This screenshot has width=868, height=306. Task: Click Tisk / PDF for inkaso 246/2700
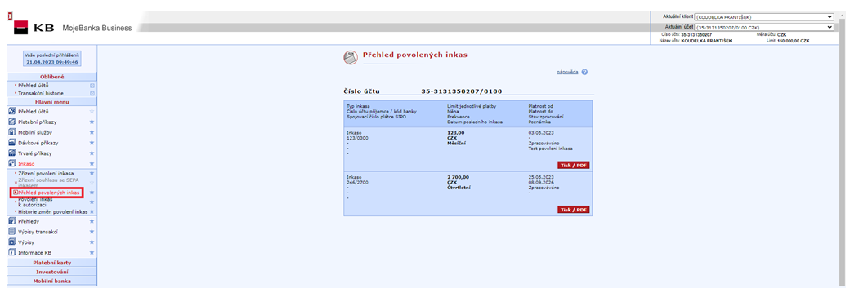pyautogui.click(x=574, y=210)
